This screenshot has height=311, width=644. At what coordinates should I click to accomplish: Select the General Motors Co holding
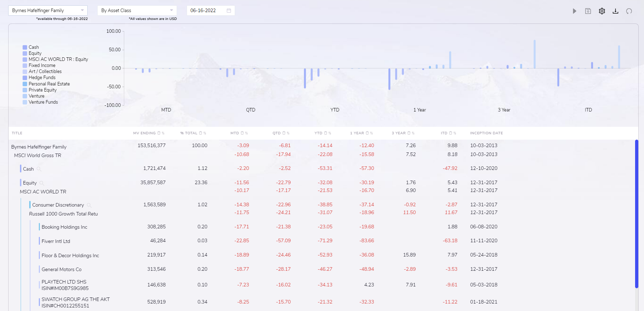click(x=61, y=269)
